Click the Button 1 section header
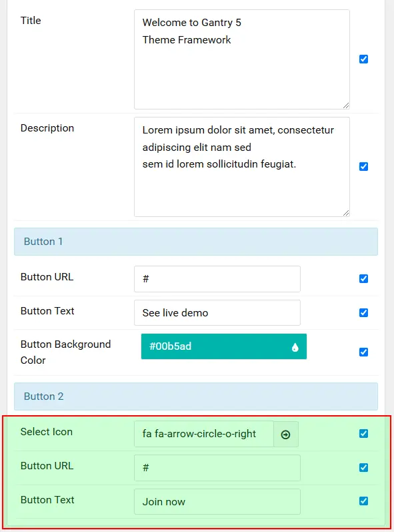Screen dimensions: 394x532 pos(196,242)
